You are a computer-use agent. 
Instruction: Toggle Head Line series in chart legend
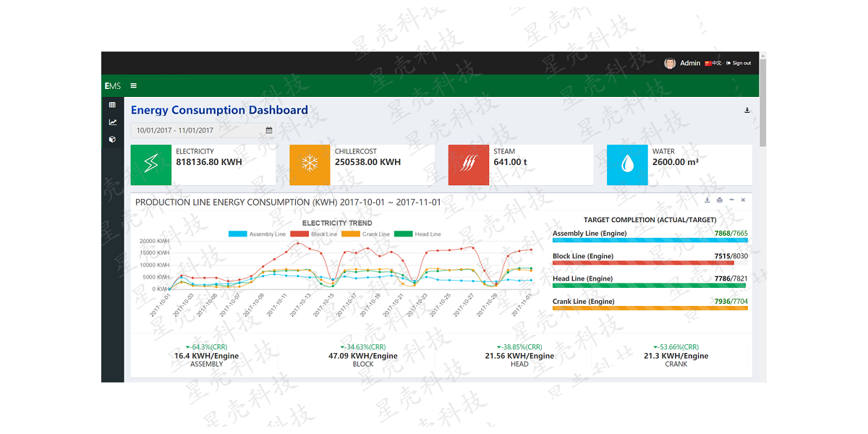click(x=417, y=234)
